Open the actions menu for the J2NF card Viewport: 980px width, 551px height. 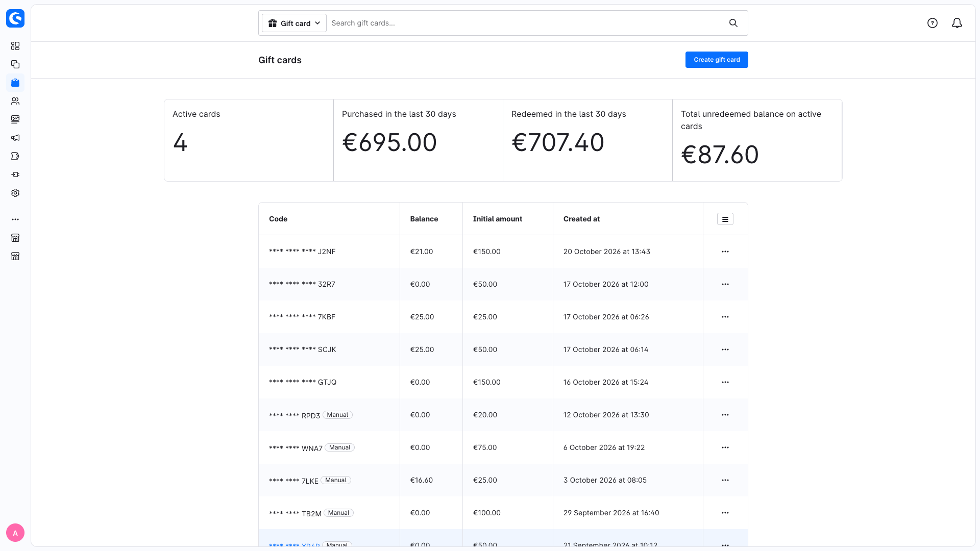click(725, 252)
